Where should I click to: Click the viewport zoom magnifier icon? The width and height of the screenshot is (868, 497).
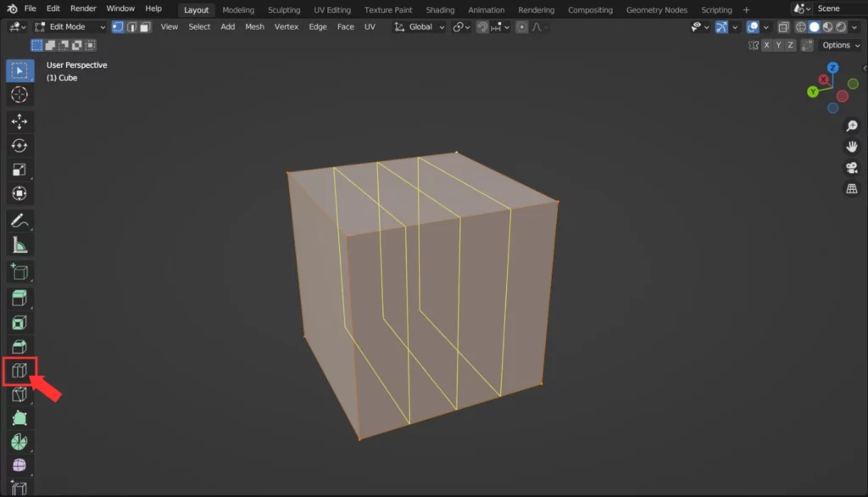click(852, 126)
